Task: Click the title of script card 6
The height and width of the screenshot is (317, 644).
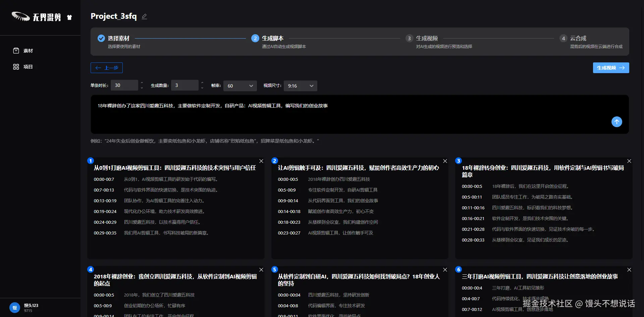Action: pyautogui.click(x=540, y=276)
